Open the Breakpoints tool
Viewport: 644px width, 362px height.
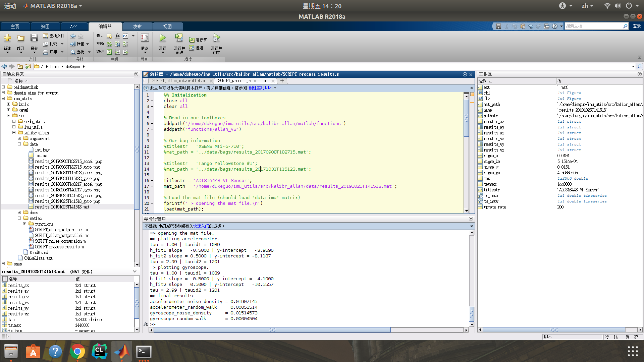coord(145,39)
